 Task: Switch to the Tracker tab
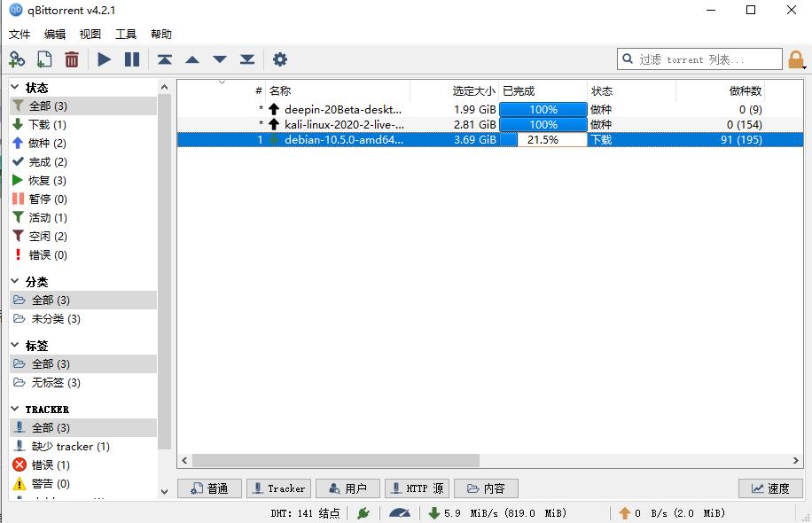pyautogui.click(x=277, y=488)
